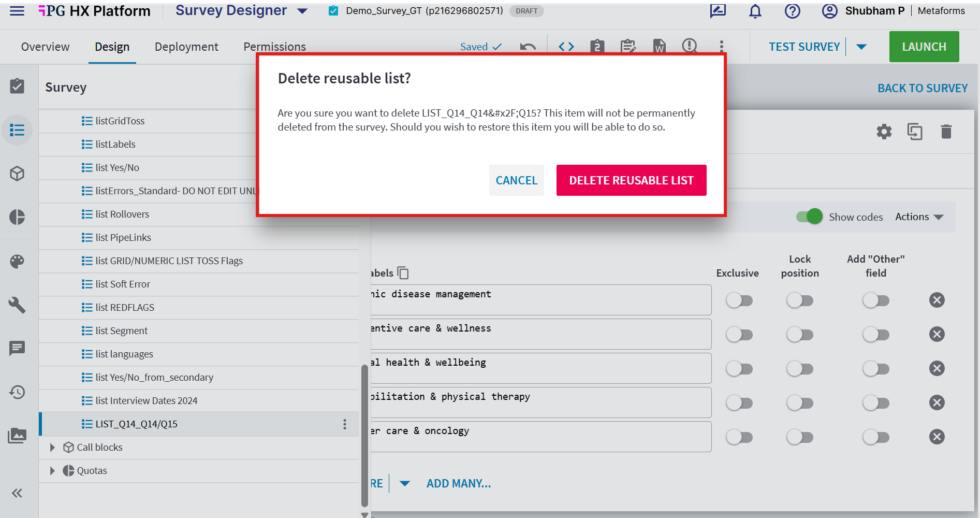The height and width of the screenshot is (518, 980).
Task: Expand the Call blocks tree node
Action: pyautogui.click(x=52, y=448)
